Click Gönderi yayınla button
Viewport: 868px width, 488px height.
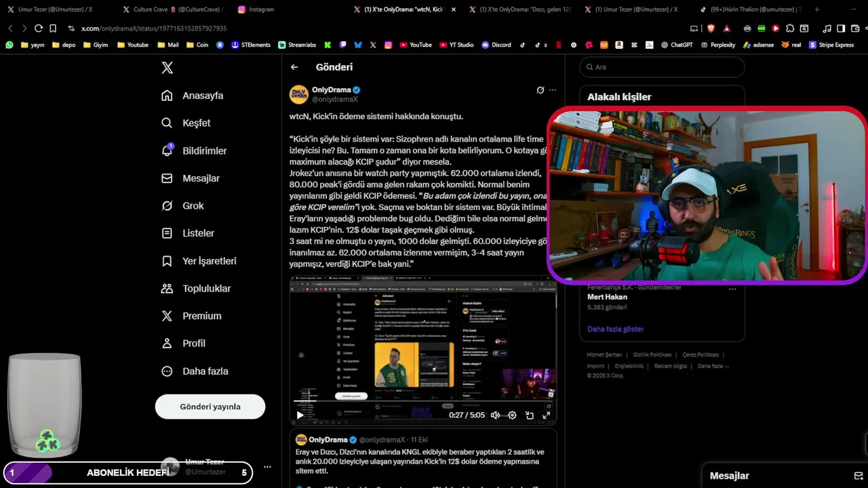tap(210, 407)
